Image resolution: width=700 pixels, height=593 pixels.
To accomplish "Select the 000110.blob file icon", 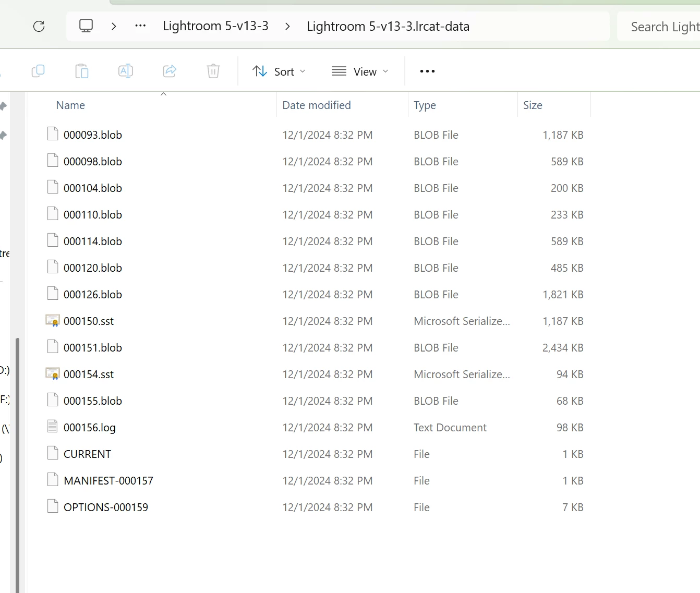I will tap(53, 214).
